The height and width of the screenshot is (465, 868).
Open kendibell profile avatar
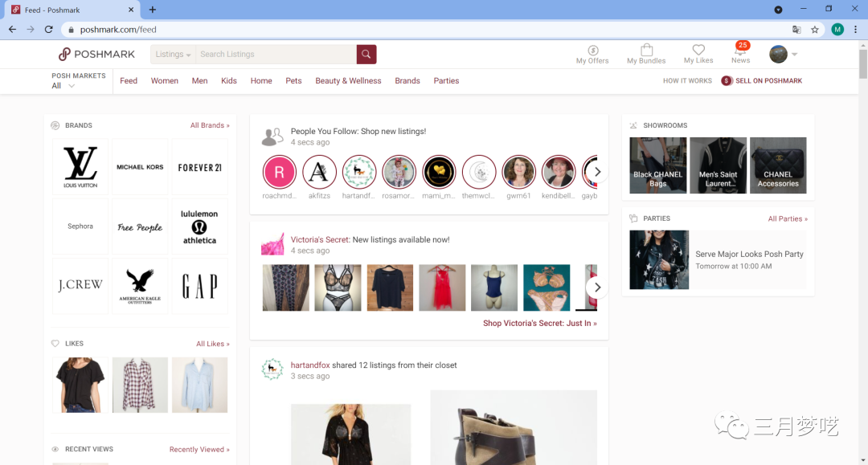tap(559, 172)
